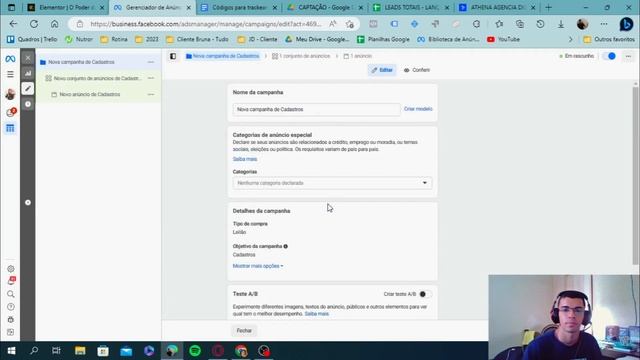Select the CAPTAÇÃO Google browser tab

click(325, 7)
